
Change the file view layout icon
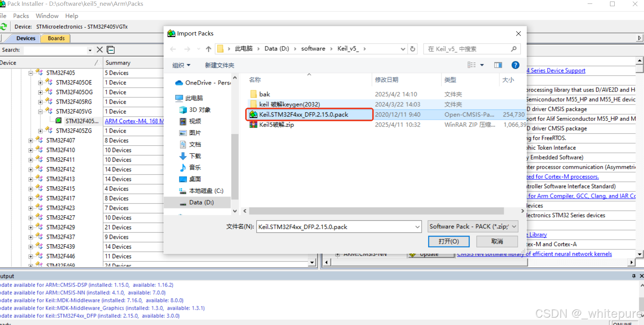point(472,65)
